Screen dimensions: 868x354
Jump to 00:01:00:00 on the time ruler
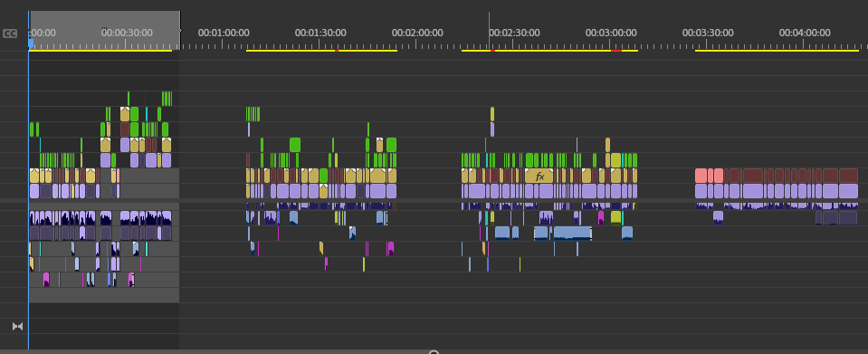[x=224, y=33]
